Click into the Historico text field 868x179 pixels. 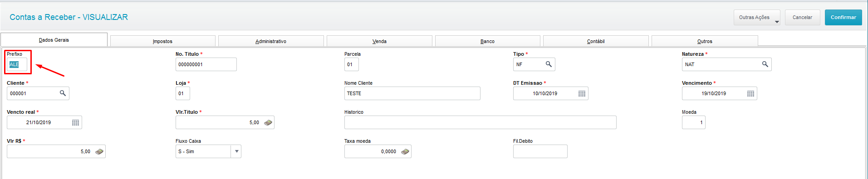480,122
